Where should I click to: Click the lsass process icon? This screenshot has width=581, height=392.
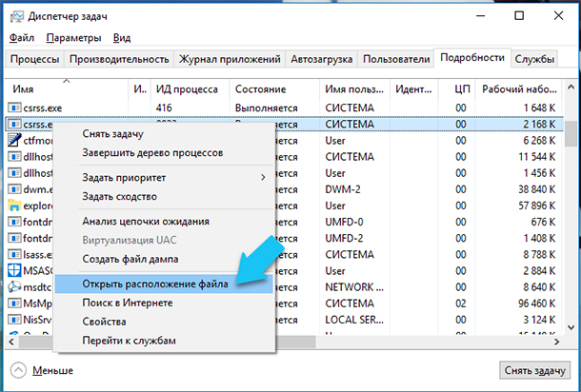pos(14,254)
